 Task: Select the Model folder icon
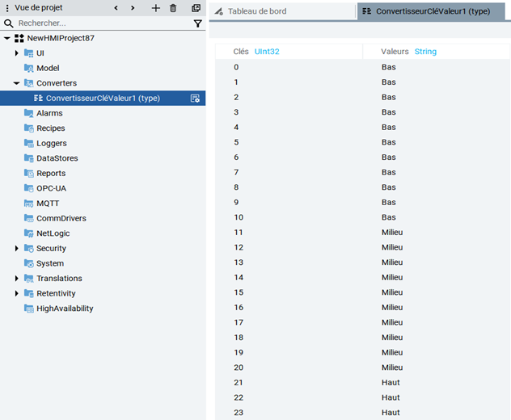(28, 68)
